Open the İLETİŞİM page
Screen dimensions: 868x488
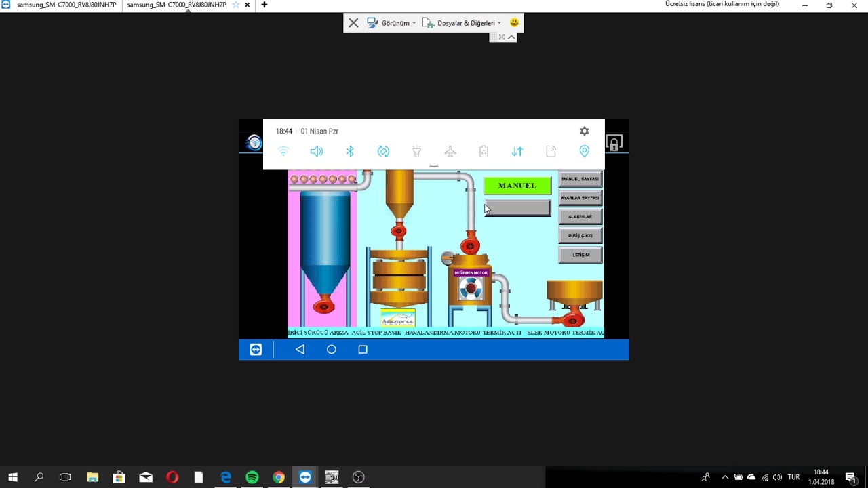580,255
